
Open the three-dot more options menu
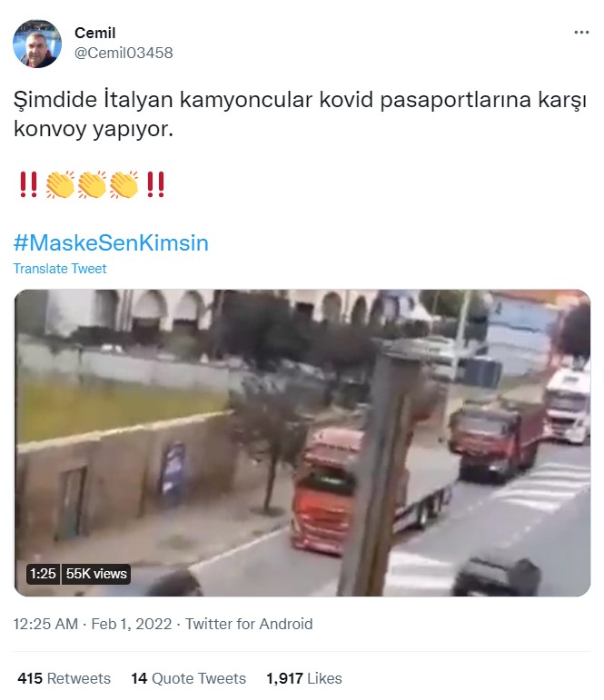581,32
